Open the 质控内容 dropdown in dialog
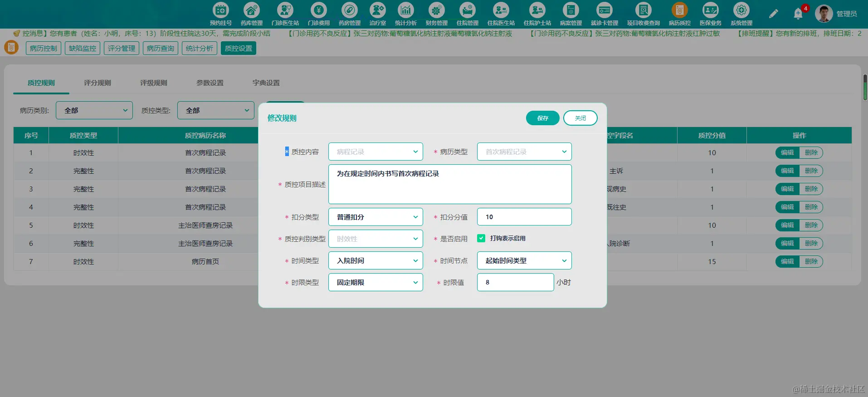This screenshot has width=868, height=397. click(375, 152)
